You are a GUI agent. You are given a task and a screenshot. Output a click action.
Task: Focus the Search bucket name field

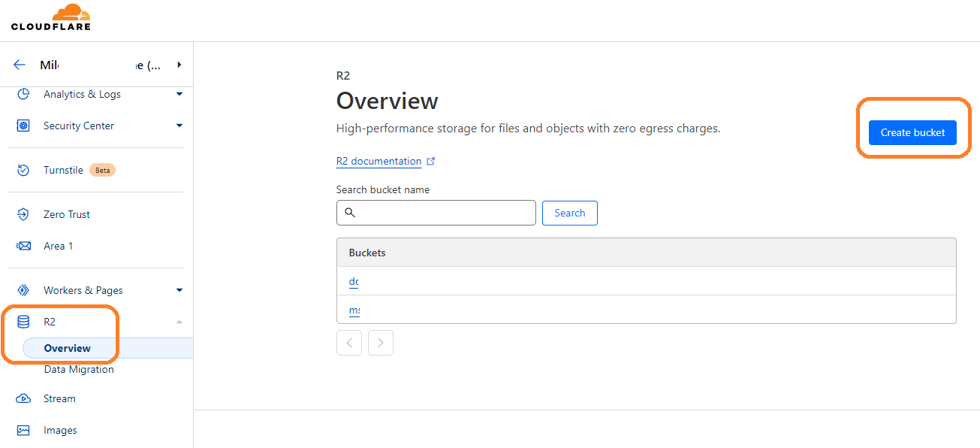436,213
